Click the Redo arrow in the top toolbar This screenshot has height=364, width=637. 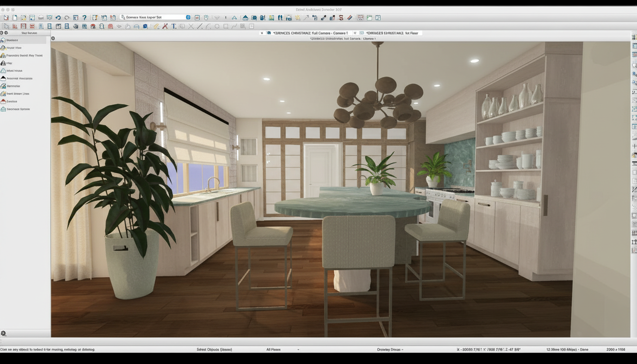pos(66,18)
